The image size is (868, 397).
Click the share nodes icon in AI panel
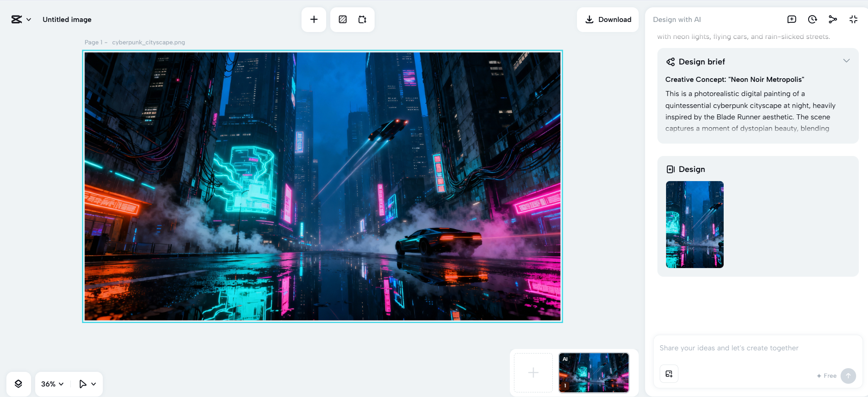[833, 19]
